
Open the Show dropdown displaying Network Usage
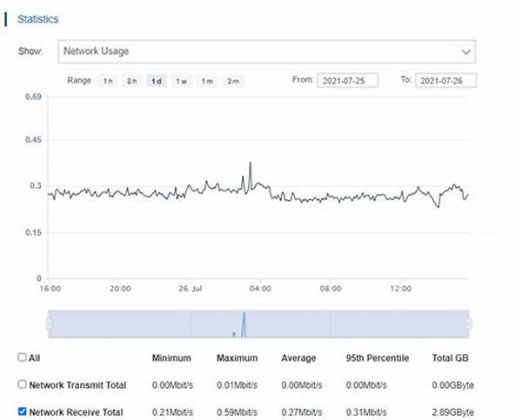[x=261, y=51]
